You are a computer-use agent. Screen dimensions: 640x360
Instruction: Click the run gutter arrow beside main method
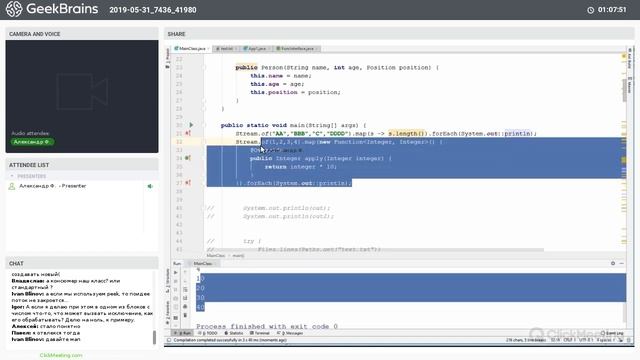(191, 125)
